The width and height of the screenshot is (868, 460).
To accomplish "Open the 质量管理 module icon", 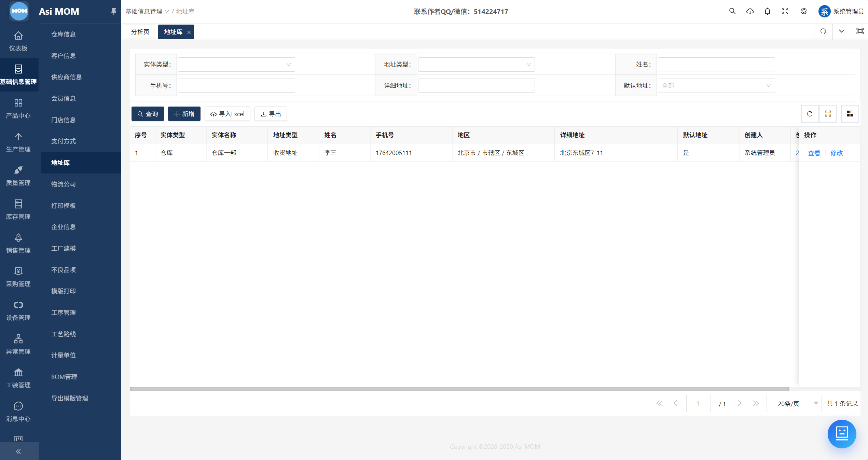I will click(x=18, y=170).
